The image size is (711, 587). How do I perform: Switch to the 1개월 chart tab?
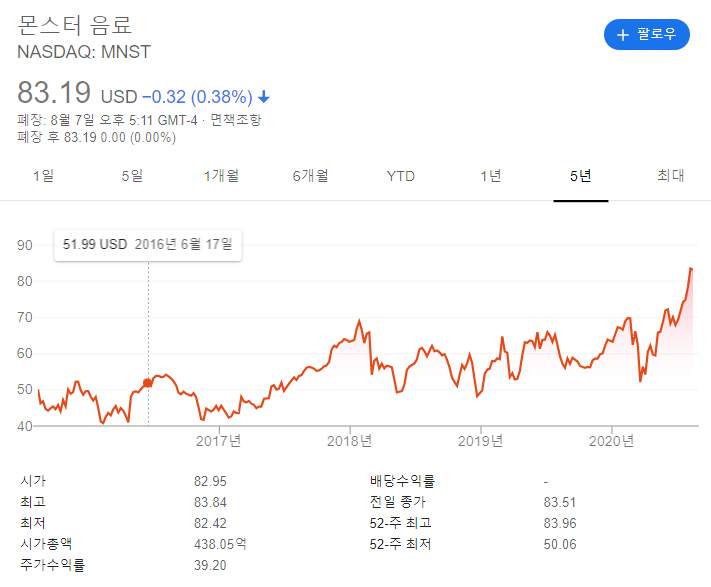click(x=221, y=176)
